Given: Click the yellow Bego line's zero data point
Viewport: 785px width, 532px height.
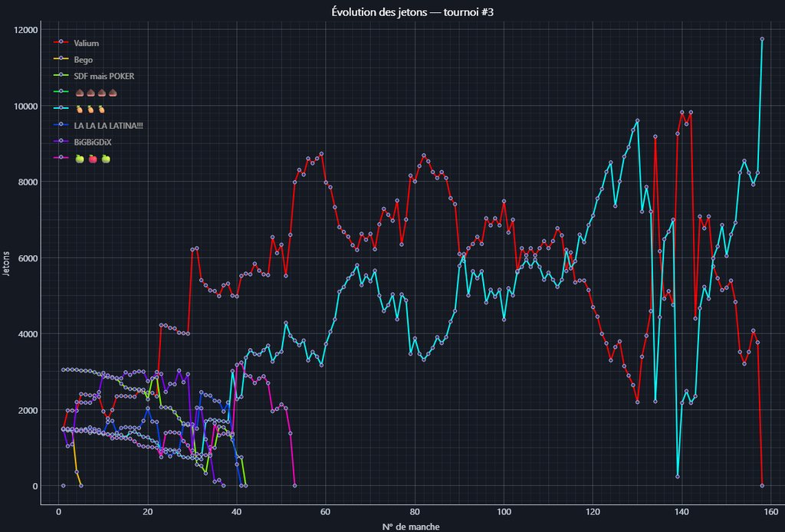Looking at the screenshot, I should tap(81, 485).
